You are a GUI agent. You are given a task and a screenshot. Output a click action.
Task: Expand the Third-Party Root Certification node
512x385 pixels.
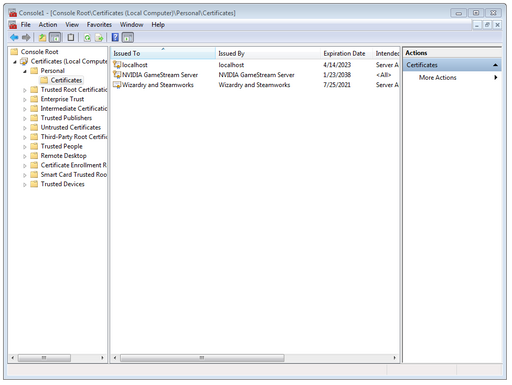(25, 137)
